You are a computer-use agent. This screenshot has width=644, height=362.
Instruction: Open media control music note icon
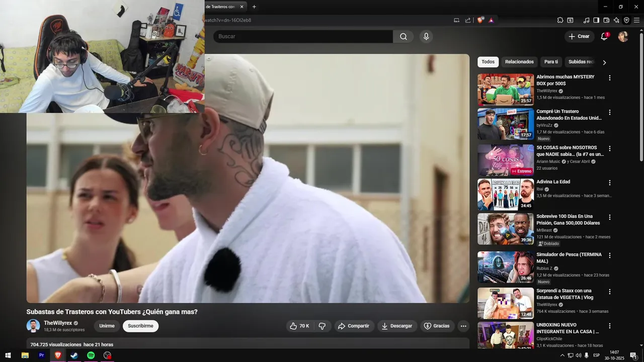pos(586,20)
